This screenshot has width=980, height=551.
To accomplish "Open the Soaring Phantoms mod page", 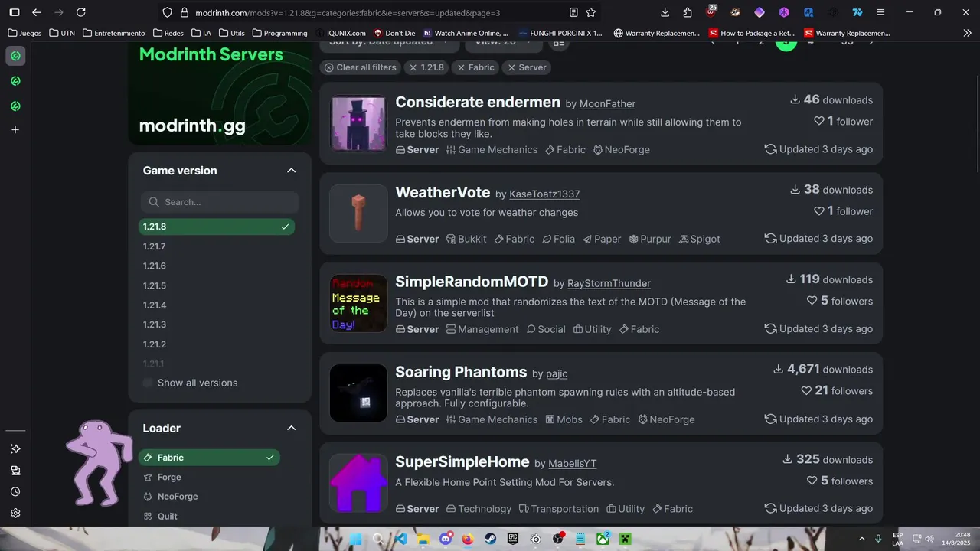I will click(461, 372).
